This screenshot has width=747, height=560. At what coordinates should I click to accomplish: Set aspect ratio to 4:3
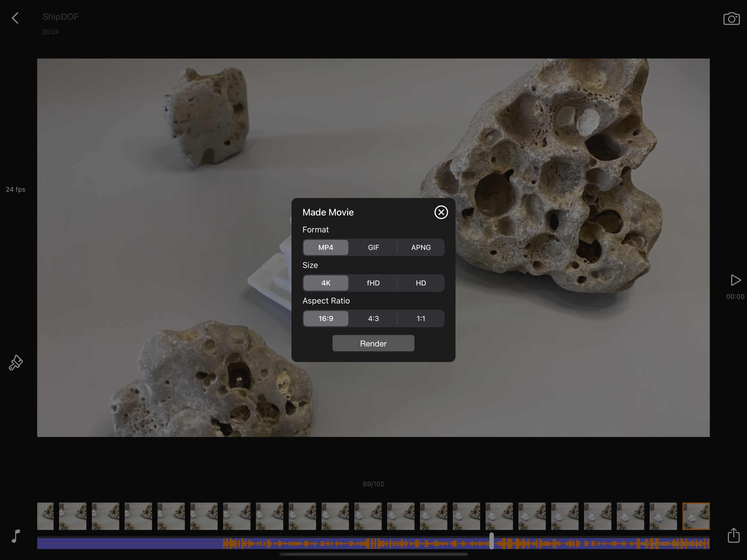[x=373, y=319]
